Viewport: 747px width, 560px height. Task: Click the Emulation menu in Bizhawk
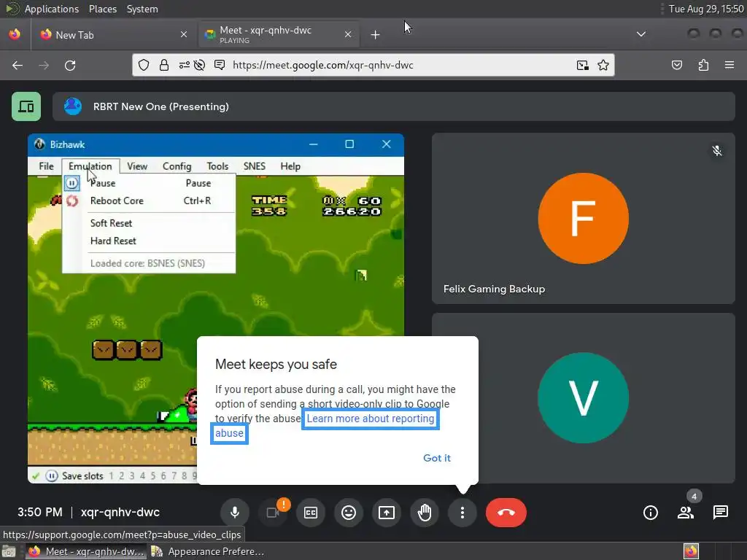[90, 166]
